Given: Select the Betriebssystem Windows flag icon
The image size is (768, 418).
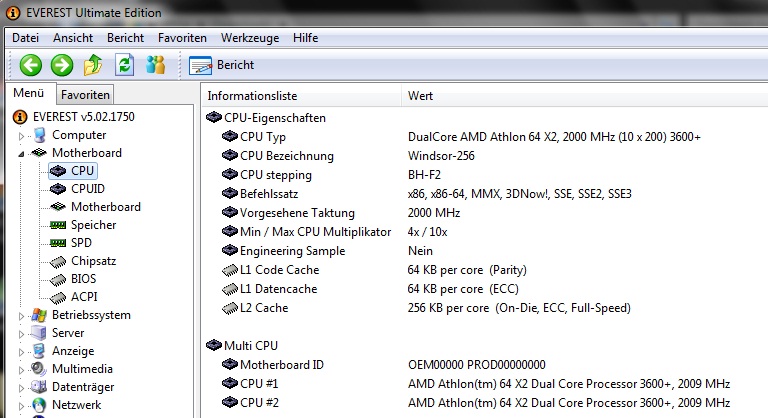Looking at the screenshot, I should click(x=39, y=315).
